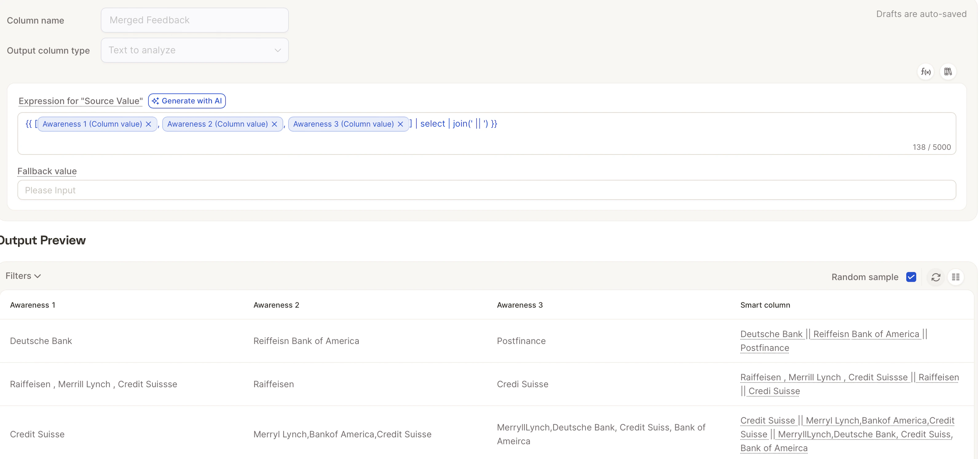Click the Expression for "Source Value" label

coord(81,101)
